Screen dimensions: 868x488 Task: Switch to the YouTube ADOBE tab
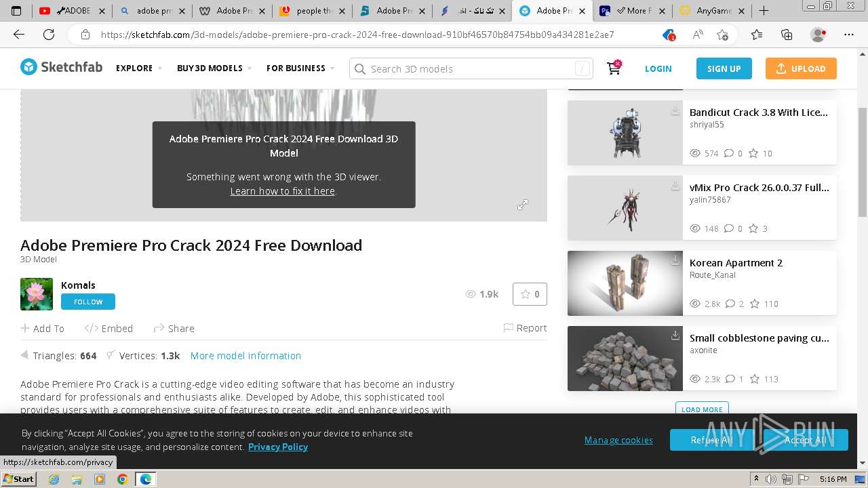(x=72, y=11)
